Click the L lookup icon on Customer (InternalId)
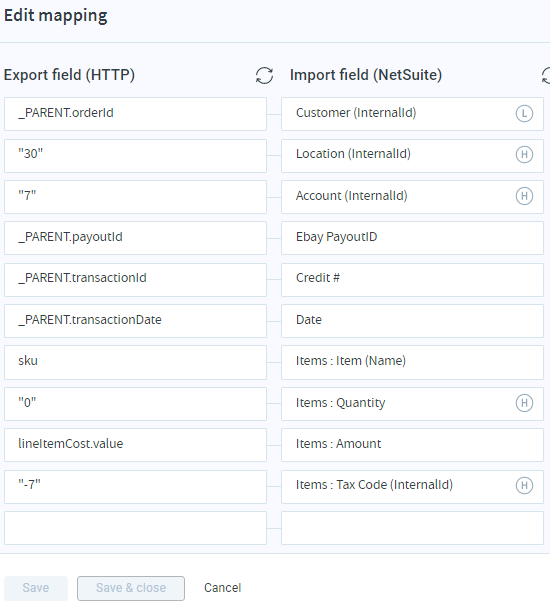The height and width of the screenshot is (604, 550). (x=524, y=114)
